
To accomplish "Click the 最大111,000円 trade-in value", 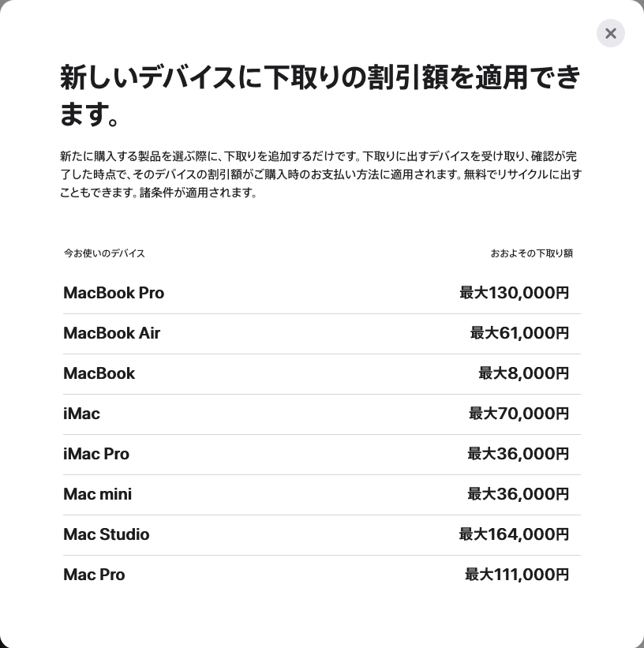I will (x=517, y=575).
